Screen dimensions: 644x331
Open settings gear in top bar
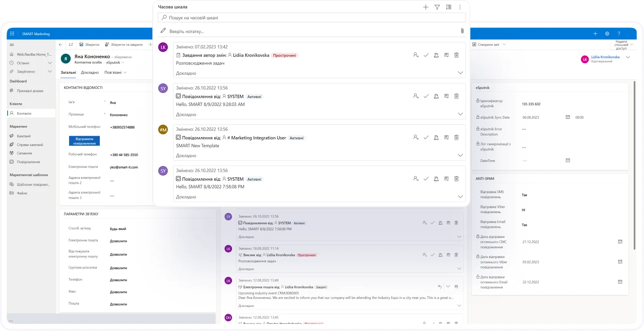607,34
